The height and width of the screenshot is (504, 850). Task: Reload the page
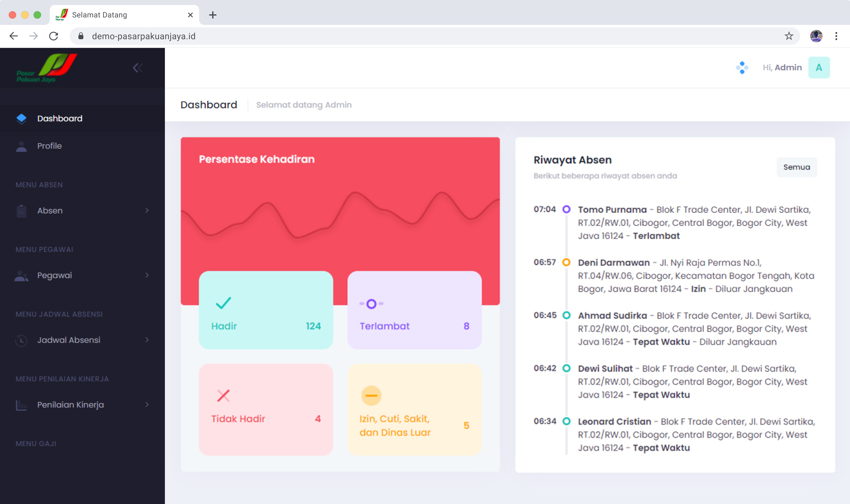[x=54, y=36]
